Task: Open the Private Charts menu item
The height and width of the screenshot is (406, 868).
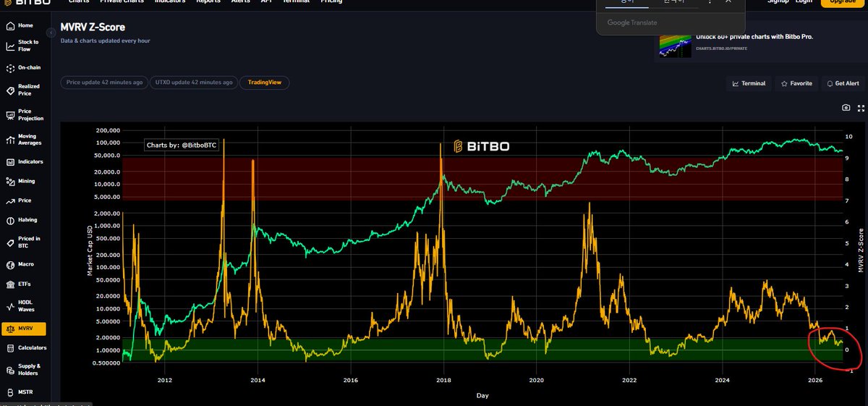Action: (x=122, y=2)
